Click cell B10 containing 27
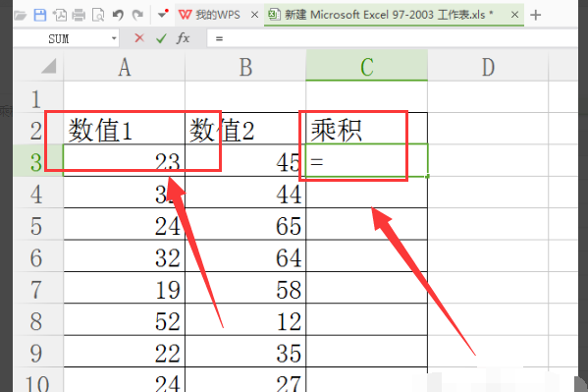 click(x=245, y=380)
